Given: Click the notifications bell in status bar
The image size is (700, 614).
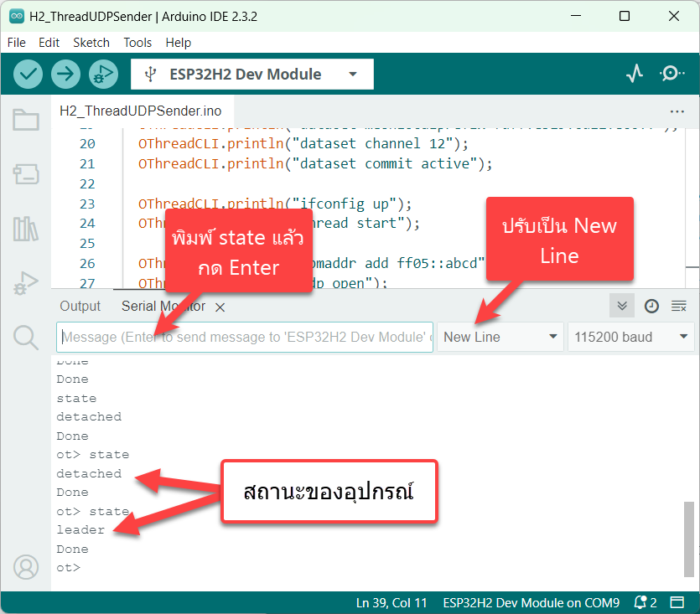Looking at the screenshot, I should coord(644,602).
